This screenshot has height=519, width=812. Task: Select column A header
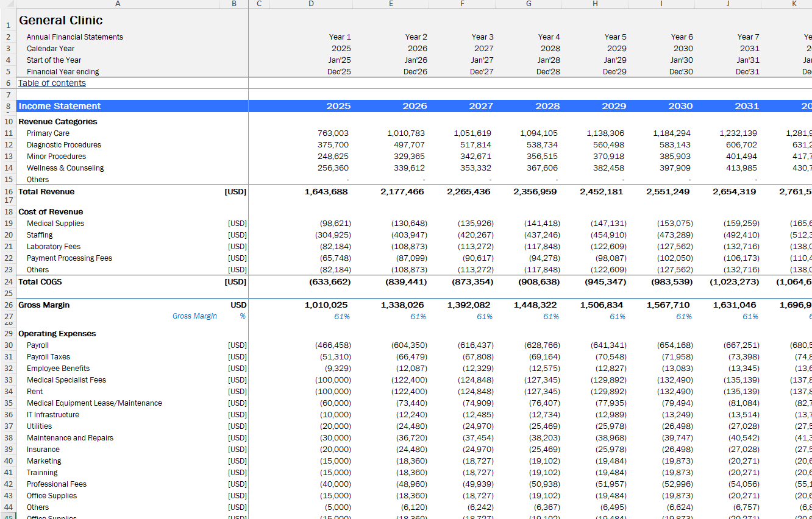click(118, 4)
